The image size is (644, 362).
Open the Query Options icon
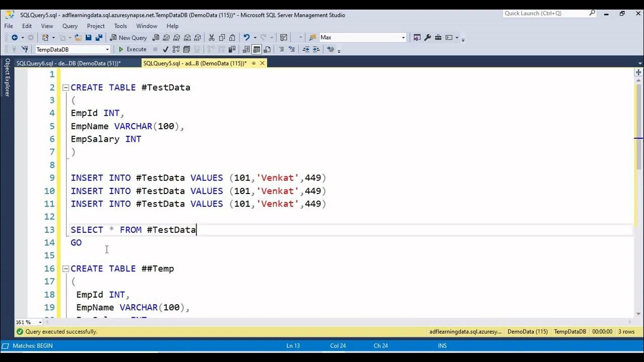187,49
